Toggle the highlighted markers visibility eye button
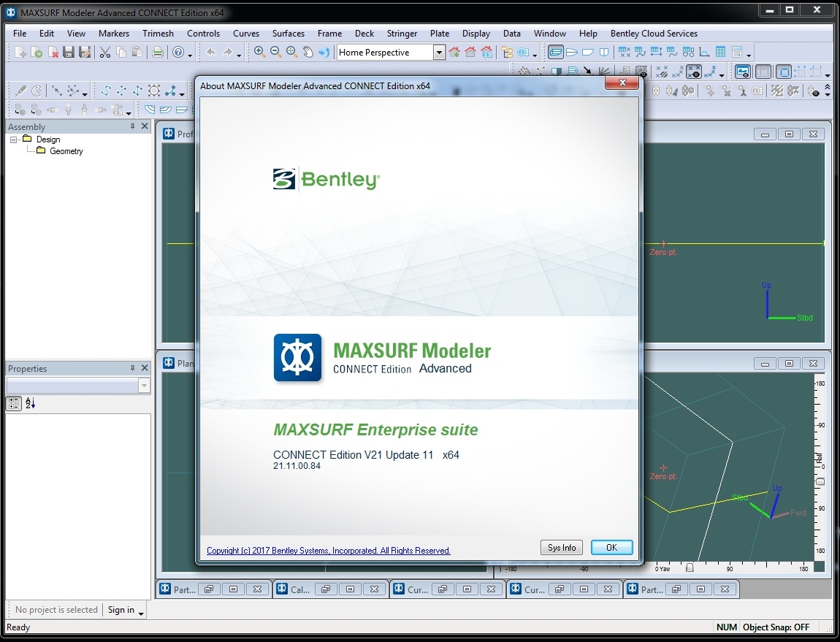The image size is (840, 642). click(693, 72)
